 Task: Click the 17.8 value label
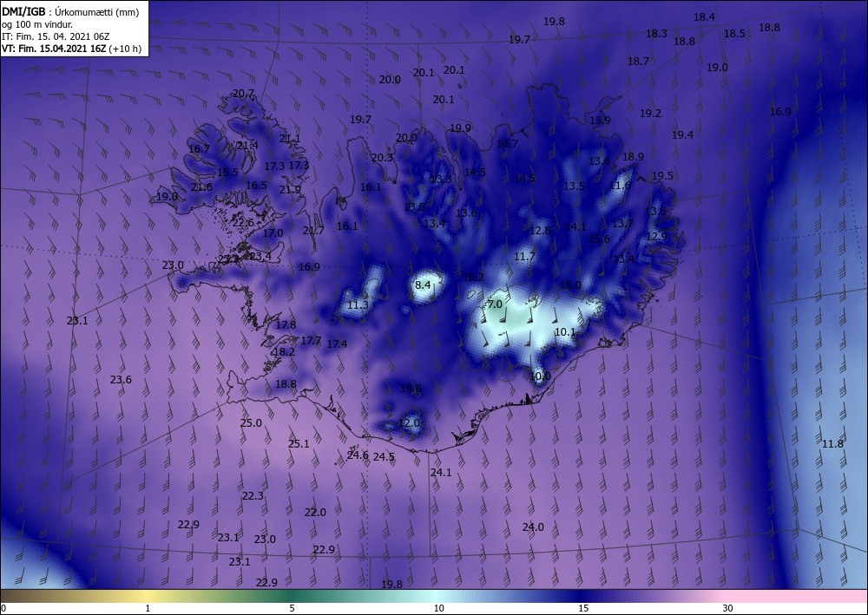(286, 324)
